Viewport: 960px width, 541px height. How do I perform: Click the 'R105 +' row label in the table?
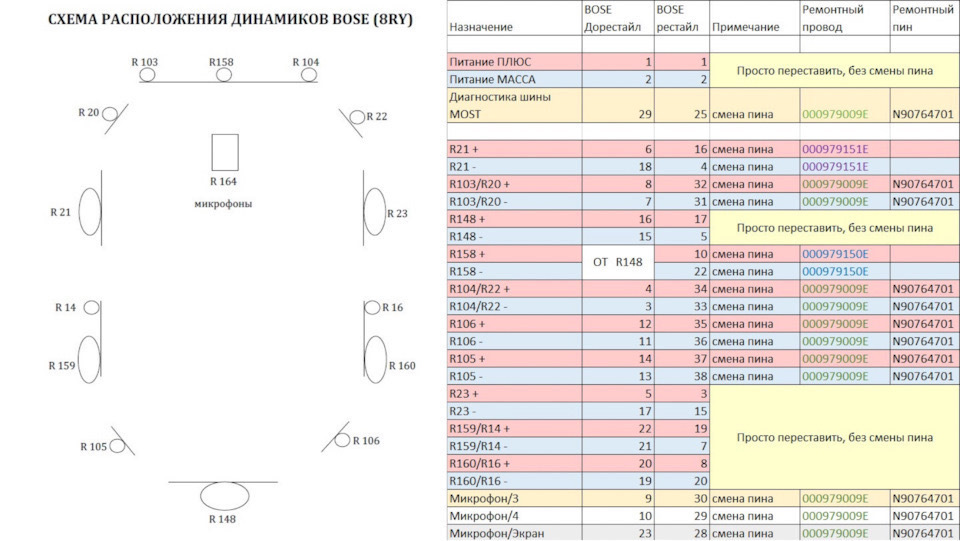[467, 358]
